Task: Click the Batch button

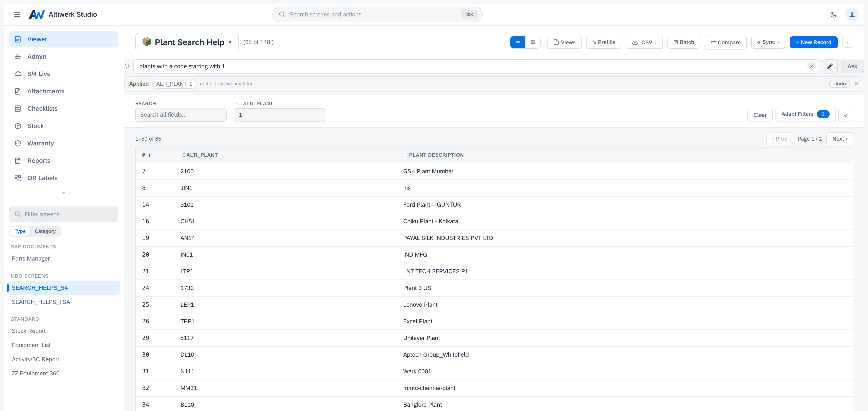Action: [684, 42]
